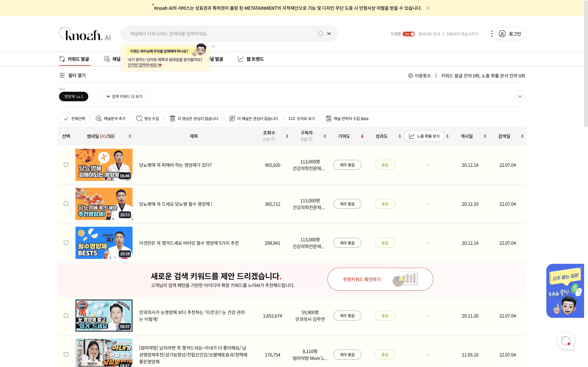The image size is (588, 367).
Task: Expand the round chevron at keyword row right
Action: tap(520, 96)
